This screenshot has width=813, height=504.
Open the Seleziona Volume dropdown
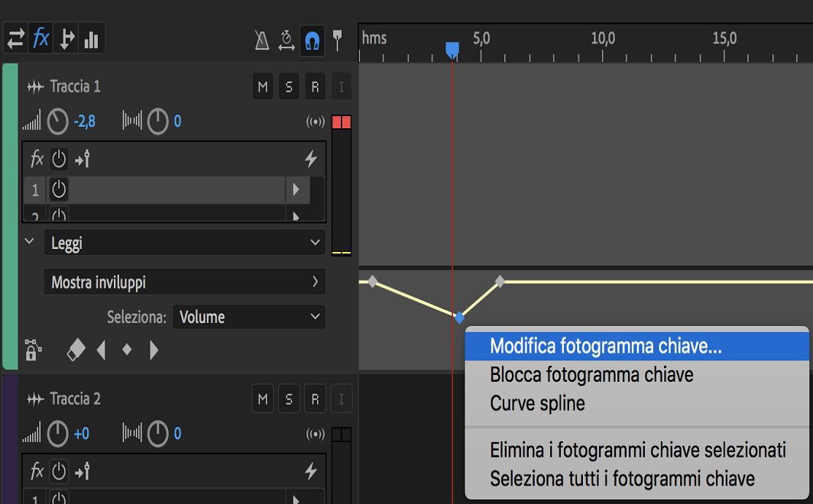pyautogui.click(x=249, y=317)
